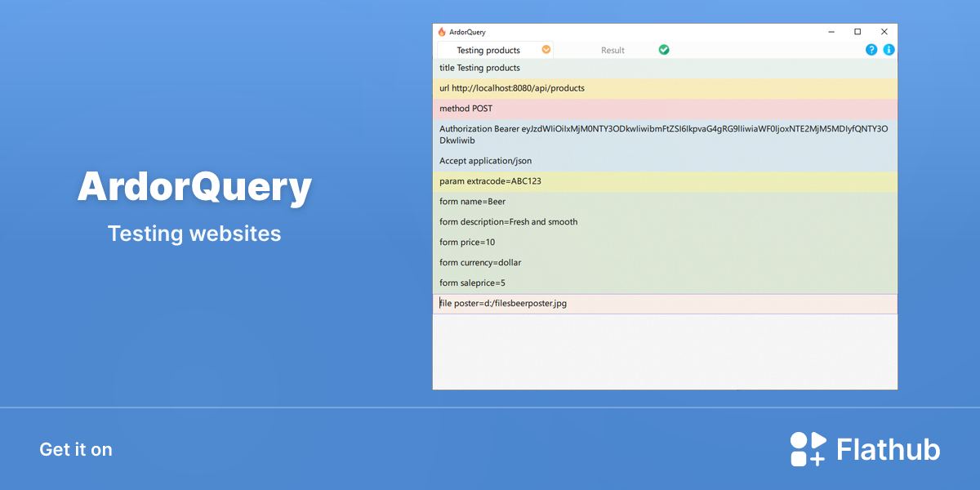Image resolution: width=980 pixels, height=490 pixels.
Task: Switch to the Result tab
Action: tap(612, 50)
